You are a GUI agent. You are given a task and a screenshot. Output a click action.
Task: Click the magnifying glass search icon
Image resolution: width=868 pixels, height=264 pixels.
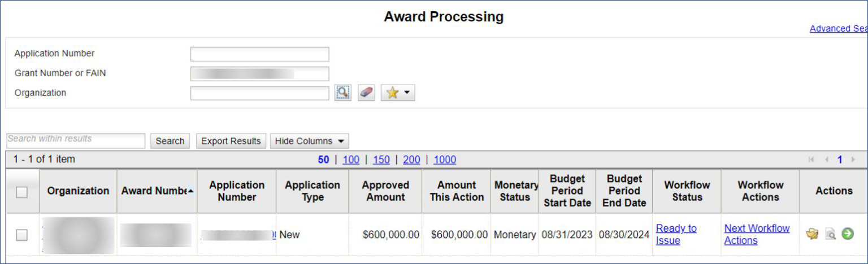tap(342, 93)
